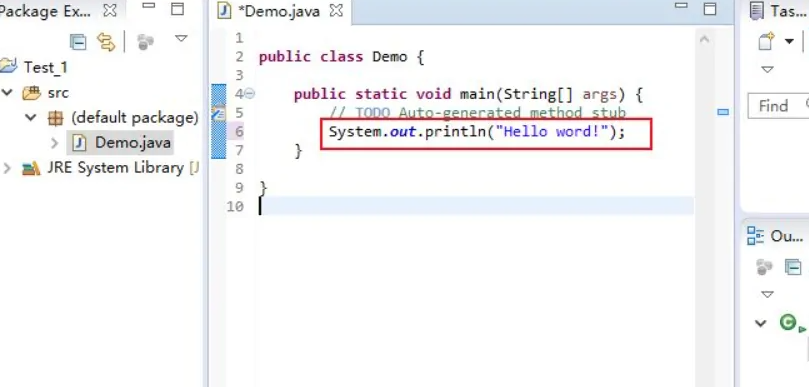Click the overview ruler task marker
The image size is (809, 387).
pos(723,111)
